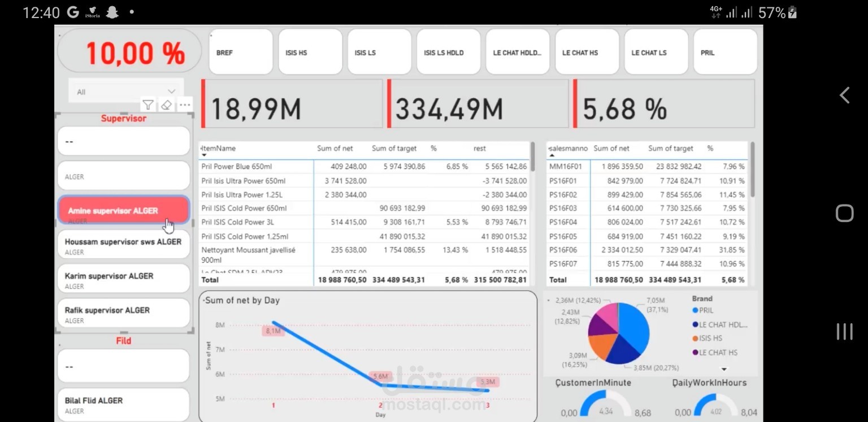The height and width of the screenshot is (422, 868).
Task: Click the 8,1M data point on line chart
Action: [274, 323]
